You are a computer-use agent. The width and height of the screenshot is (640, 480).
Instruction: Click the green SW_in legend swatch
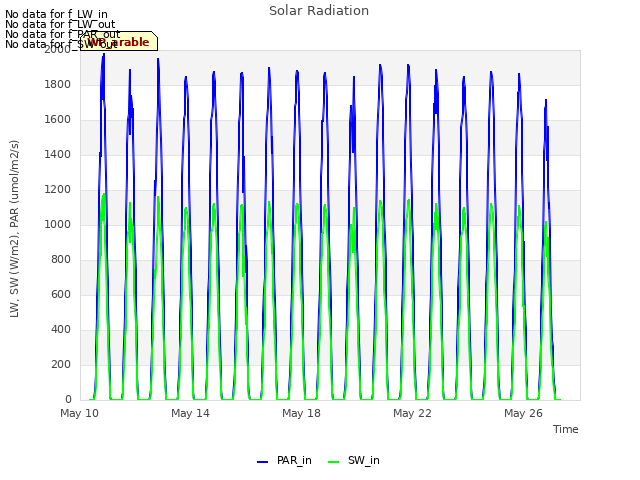click(x=333, y=462)
